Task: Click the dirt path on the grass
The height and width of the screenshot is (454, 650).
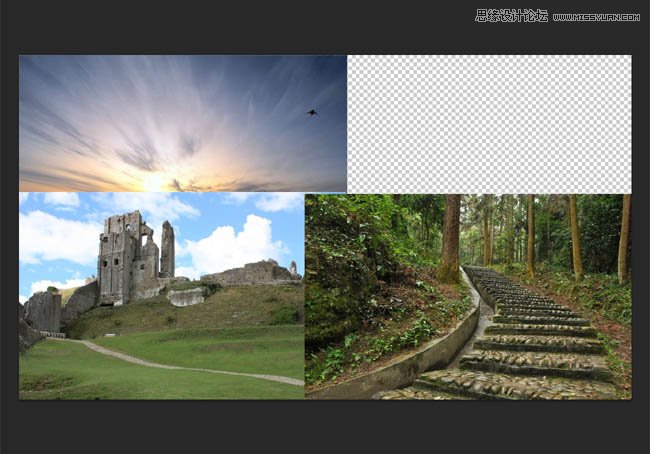Action: [180, 365]
